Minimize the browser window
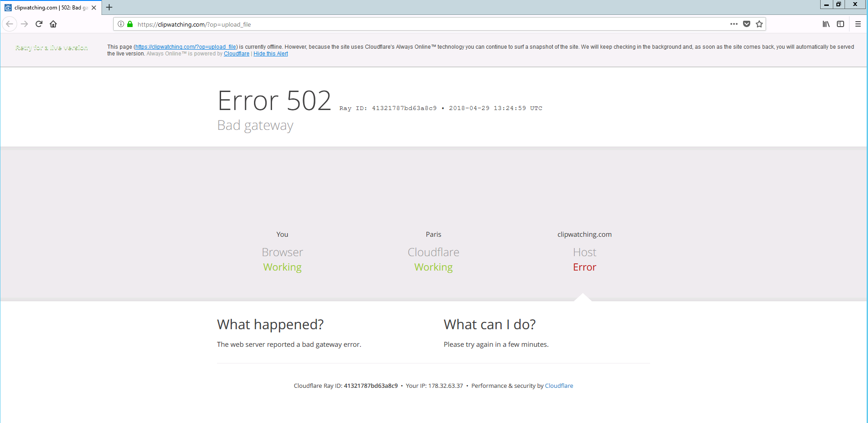 [826, 5]
